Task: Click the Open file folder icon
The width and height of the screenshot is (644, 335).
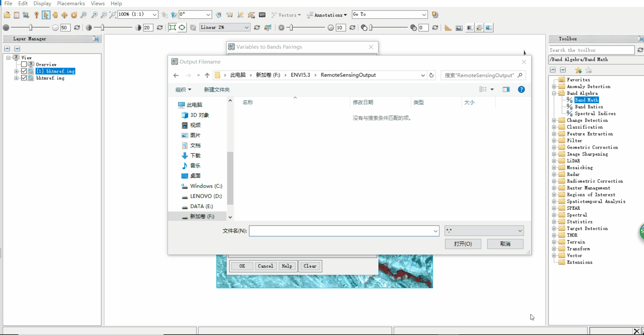Action: coord(7,15)
